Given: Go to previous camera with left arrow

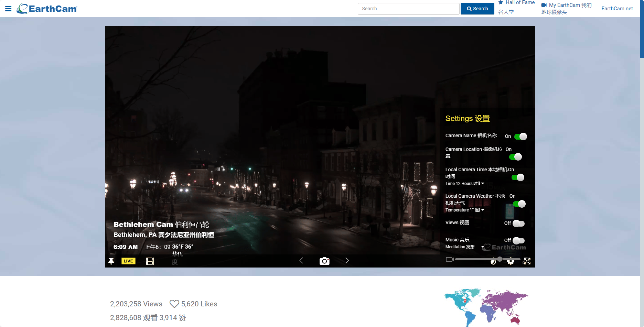Looking at the screenshot, I should coord(301,261).
